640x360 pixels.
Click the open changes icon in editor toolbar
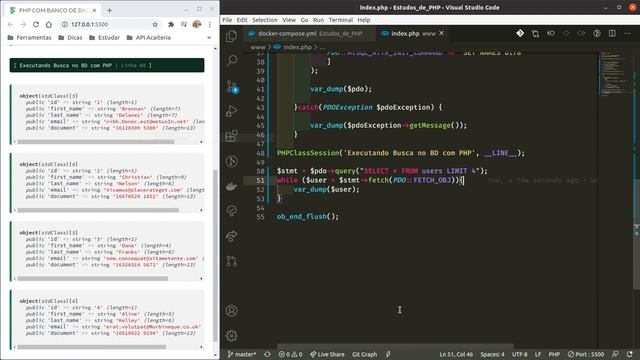coord(535,33)
